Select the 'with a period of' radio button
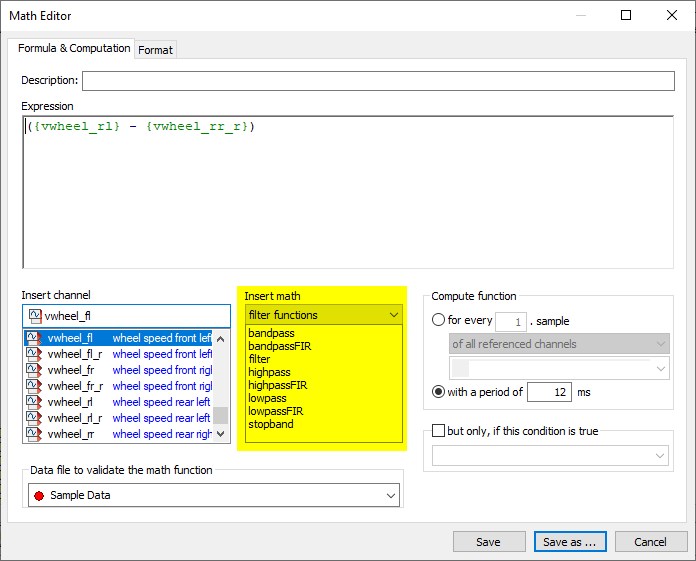The image size is (696, 561). click(x=438, y=392)
